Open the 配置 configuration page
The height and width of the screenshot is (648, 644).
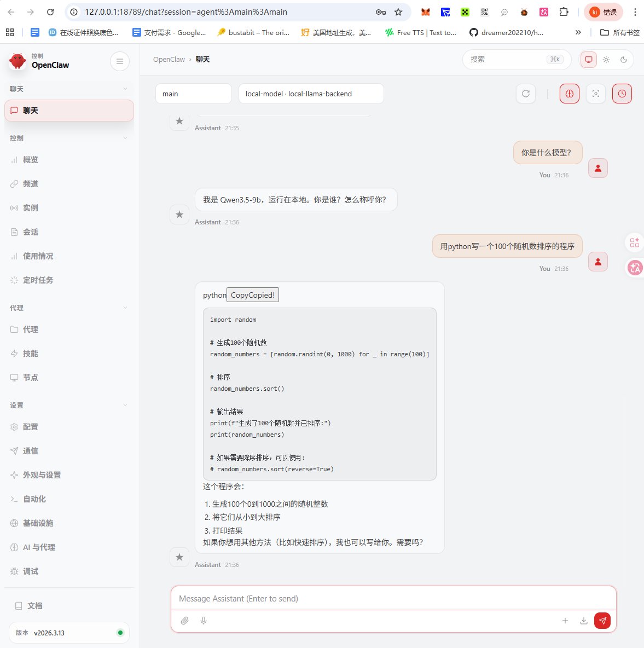[x=69, y=427]
